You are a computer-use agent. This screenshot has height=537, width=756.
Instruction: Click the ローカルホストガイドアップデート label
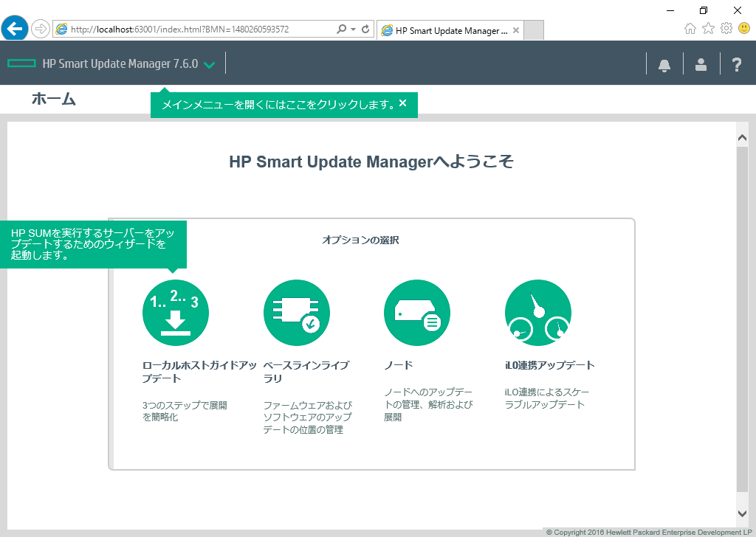(x=199, y=372)
